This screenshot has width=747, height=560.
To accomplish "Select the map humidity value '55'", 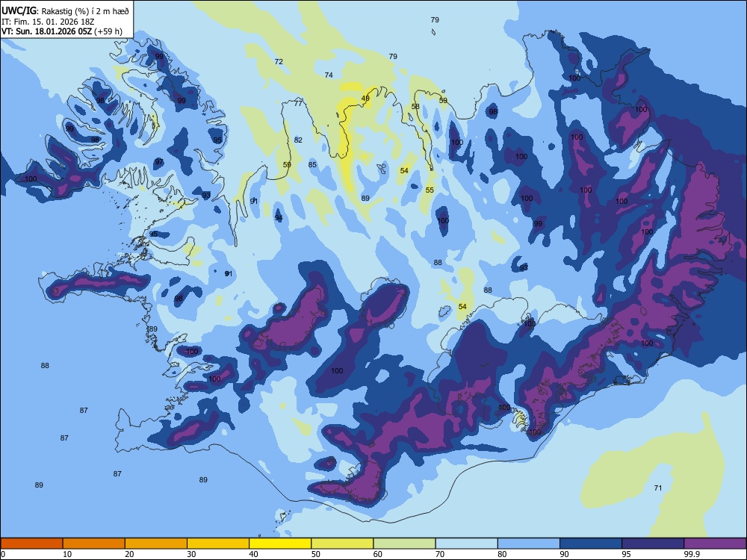I will click(x=430, y=190).
